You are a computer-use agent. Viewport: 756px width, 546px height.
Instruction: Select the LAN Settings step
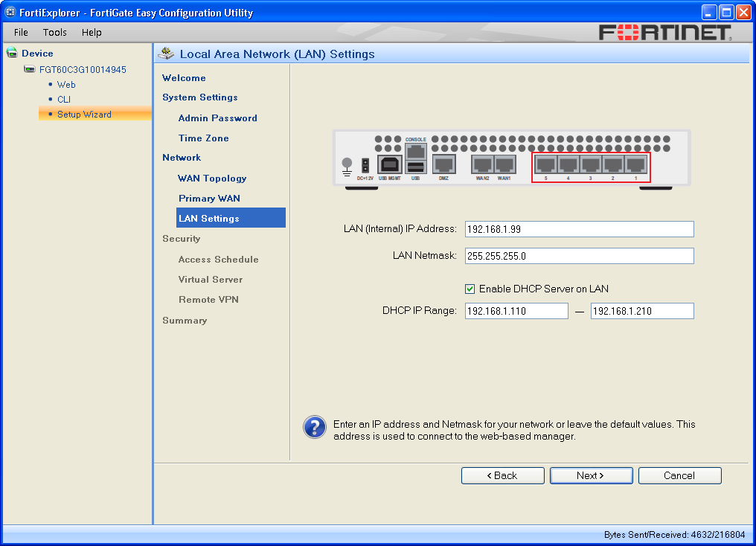coord(231,218)
